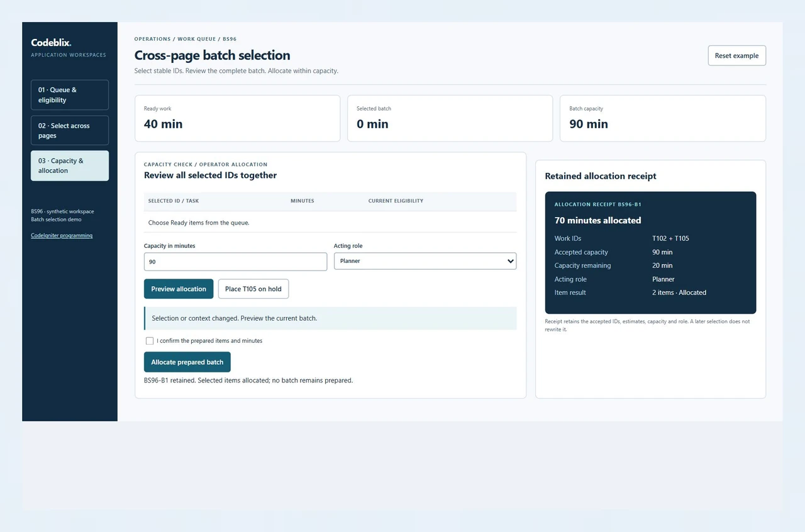This screenshot has width=805, height=532.
Task: Click the 'Choose Ready items from the queue' row
Action: pos(330,223)
